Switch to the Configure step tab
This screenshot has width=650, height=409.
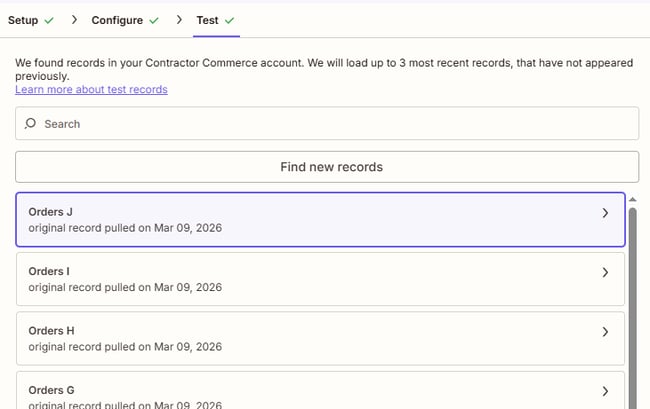pyautogui.click(x=117, y=20)
